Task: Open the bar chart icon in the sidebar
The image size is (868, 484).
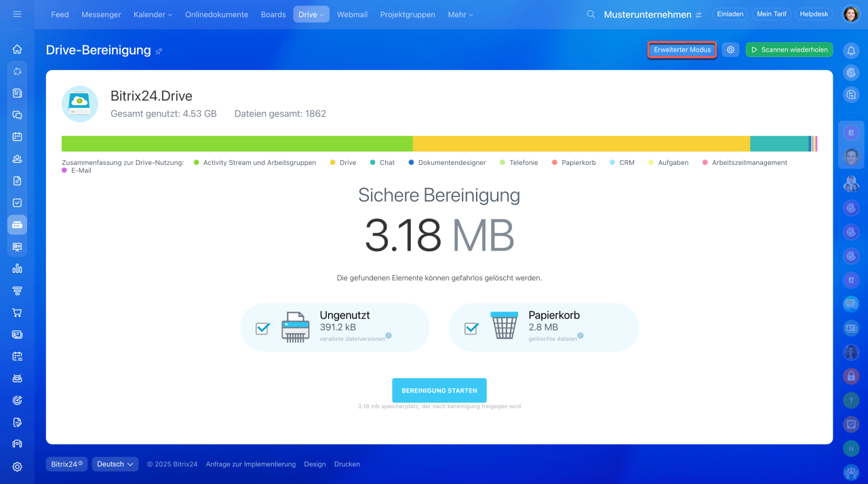Action: (x=17, y=268)
